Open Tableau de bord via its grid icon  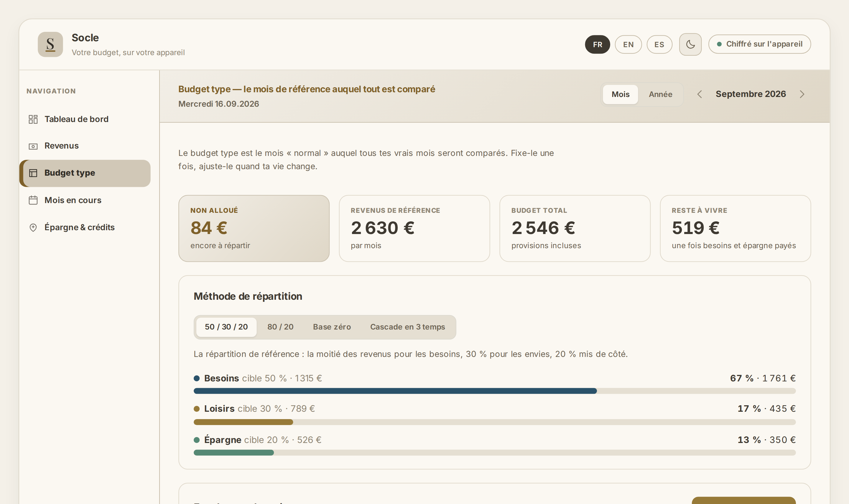point(33,119)
